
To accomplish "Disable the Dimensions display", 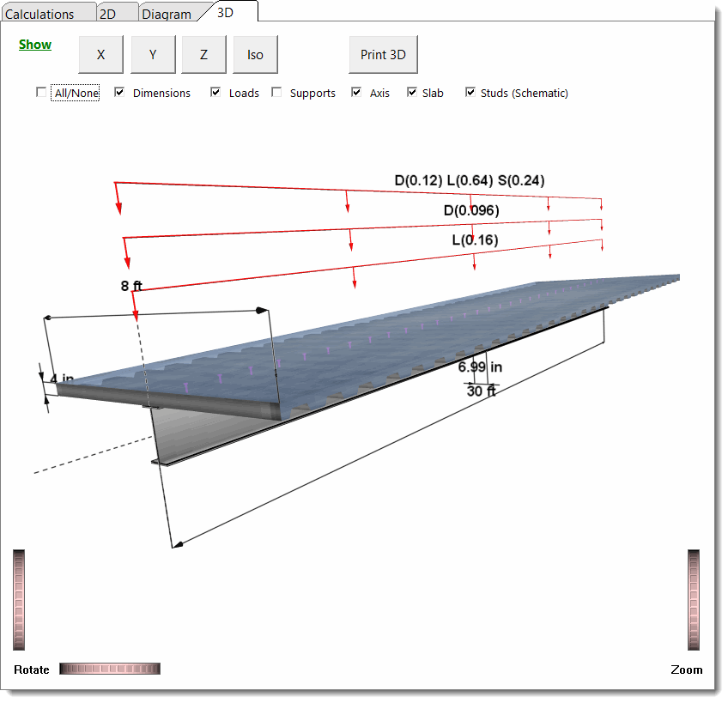I will (118, 92).
